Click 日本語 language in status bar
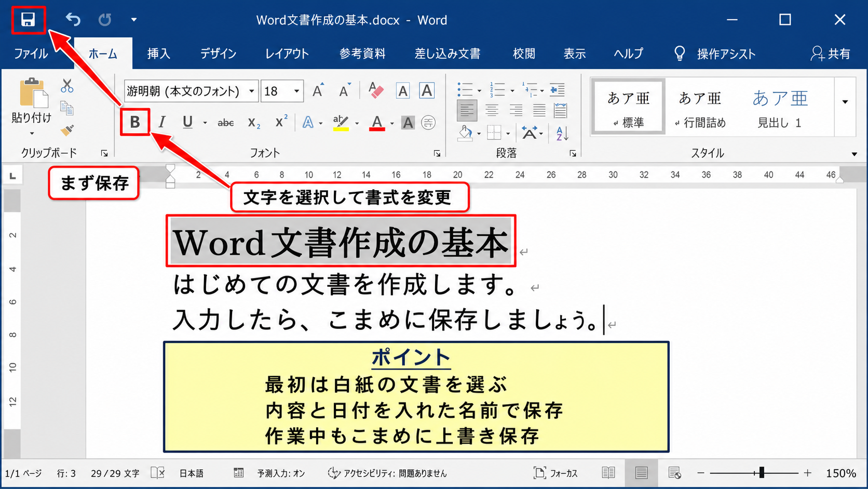The height and width of the screenshot is (489, 868). point(192,473)
